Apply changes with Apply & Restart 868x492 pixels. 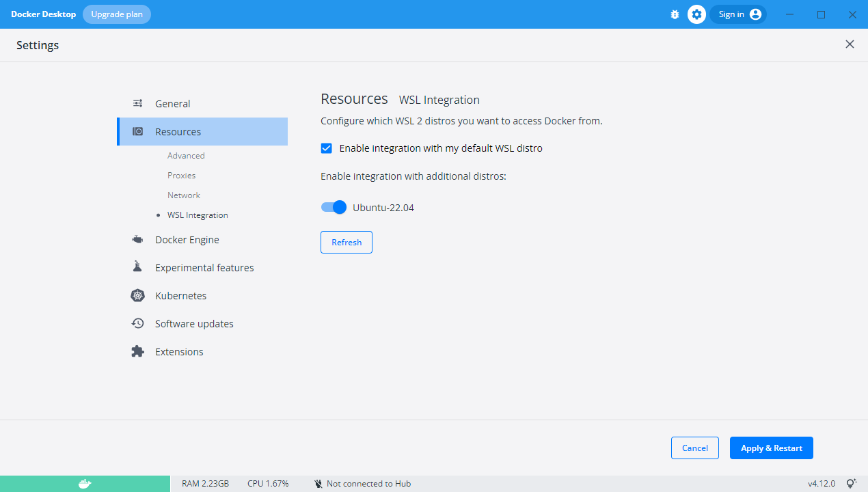point(771,448)
